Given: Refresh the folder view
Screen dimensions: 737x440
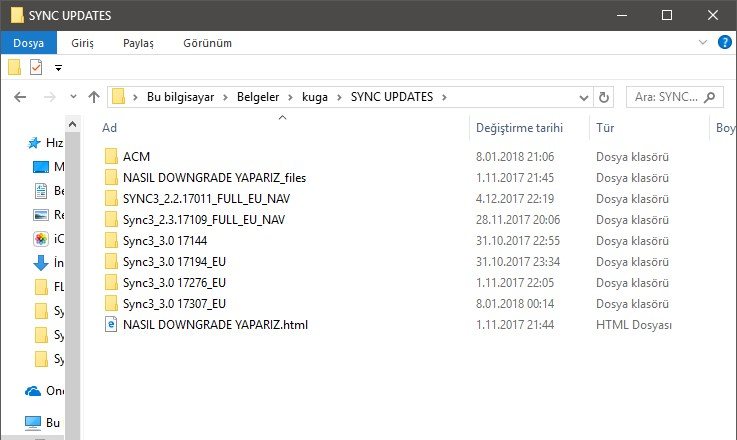Looking at the screenshot, I should pos(604,97).
